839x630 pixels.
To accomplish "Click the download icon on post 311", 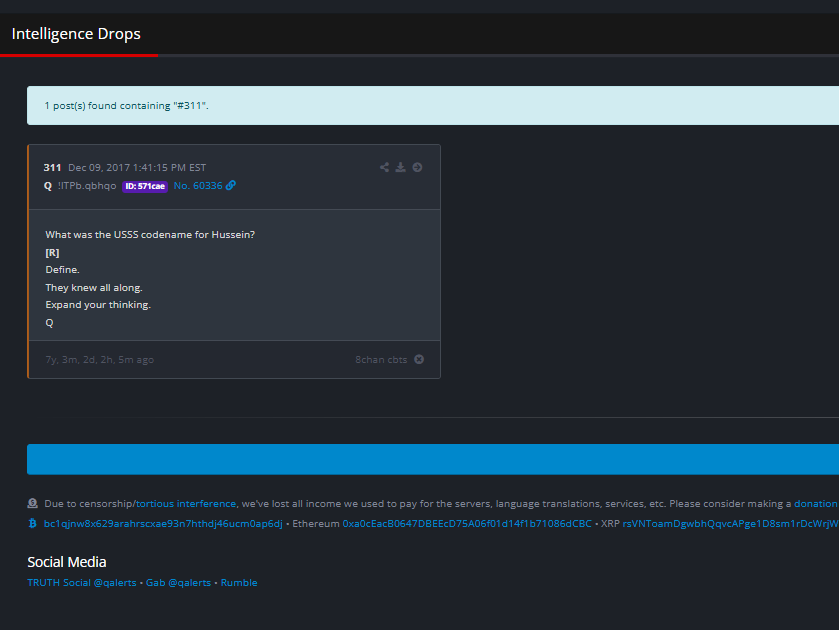I will tap(400, 168).
